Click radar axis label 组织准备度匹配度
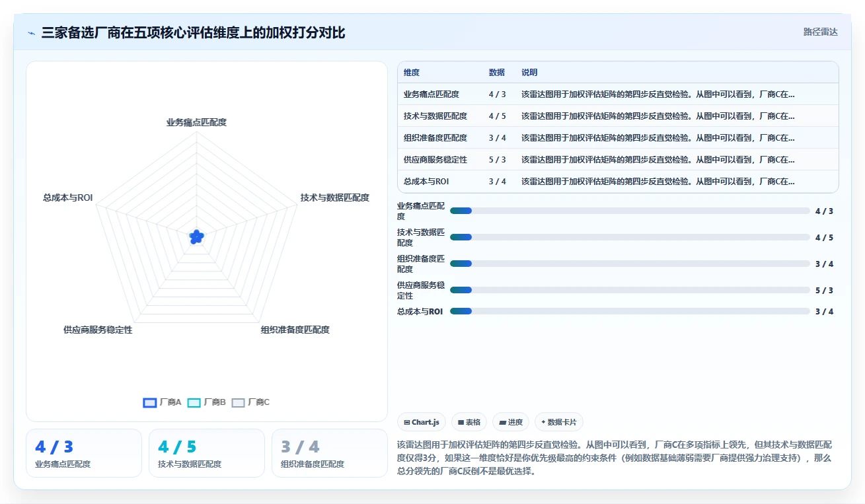Viewport: 865px width, 504px height. pyautogui.click(x=295, y=330)
